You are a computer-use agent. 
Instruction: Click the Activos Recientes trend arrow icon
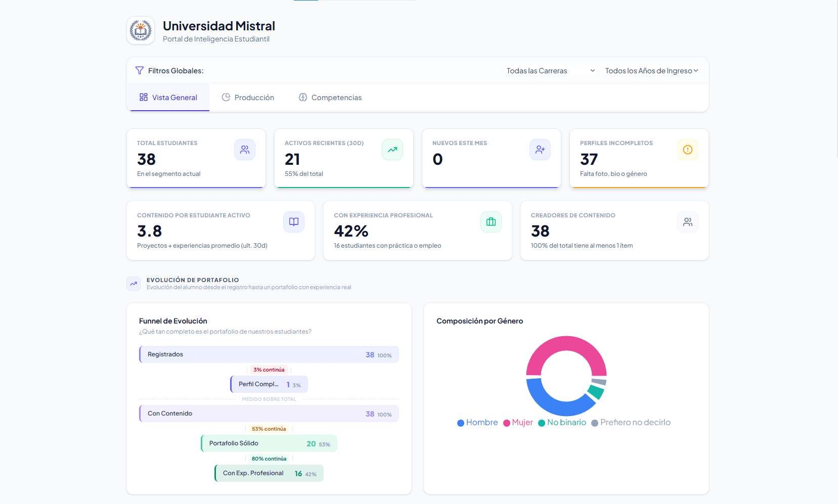392,150
